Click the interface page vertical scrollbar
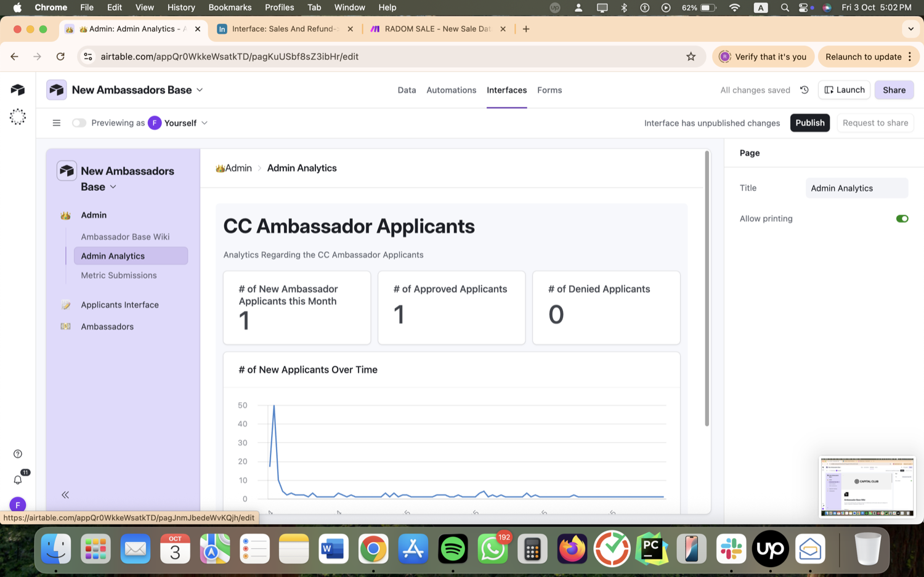The width and height of the screenshot is (924, 577). (x=707, y=288)
